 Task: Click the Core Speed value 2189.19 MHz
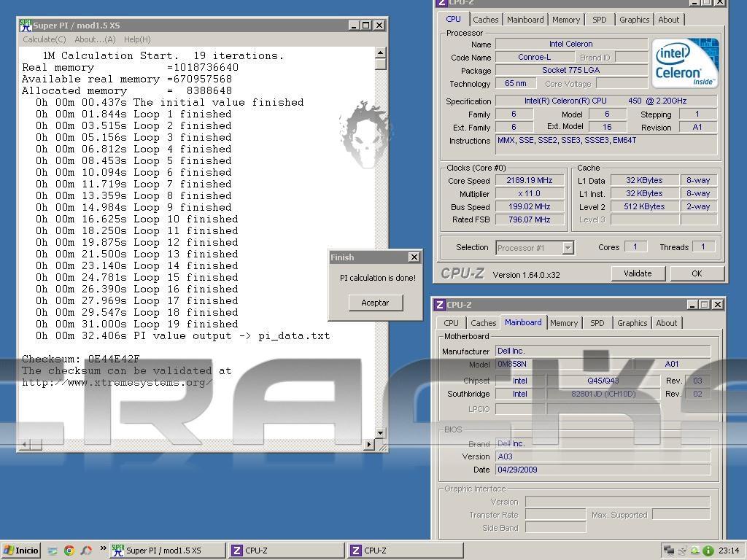530,181
